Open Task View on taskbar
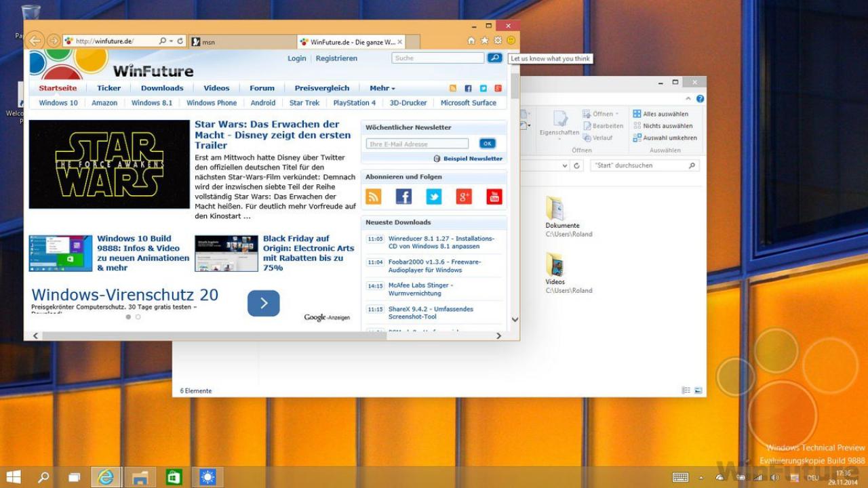 point(74,477)
